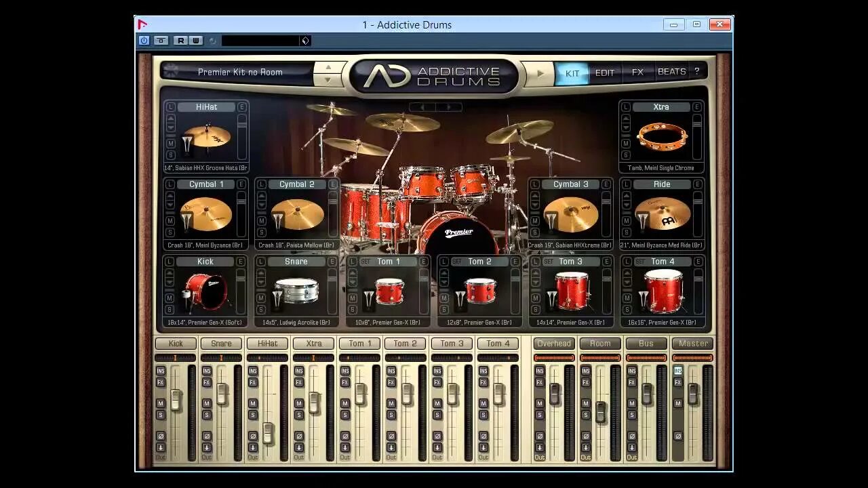Click the output arrow on HiHat channel
The width and height of the screenshot is (868, 488).
pos(253,447)
